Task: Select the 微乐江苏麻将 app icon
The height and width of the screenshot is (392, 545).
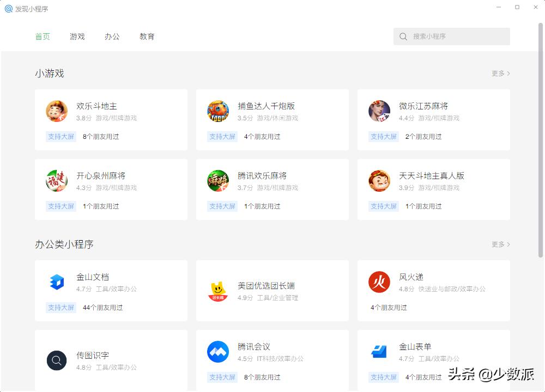Action: coord(379,111)
